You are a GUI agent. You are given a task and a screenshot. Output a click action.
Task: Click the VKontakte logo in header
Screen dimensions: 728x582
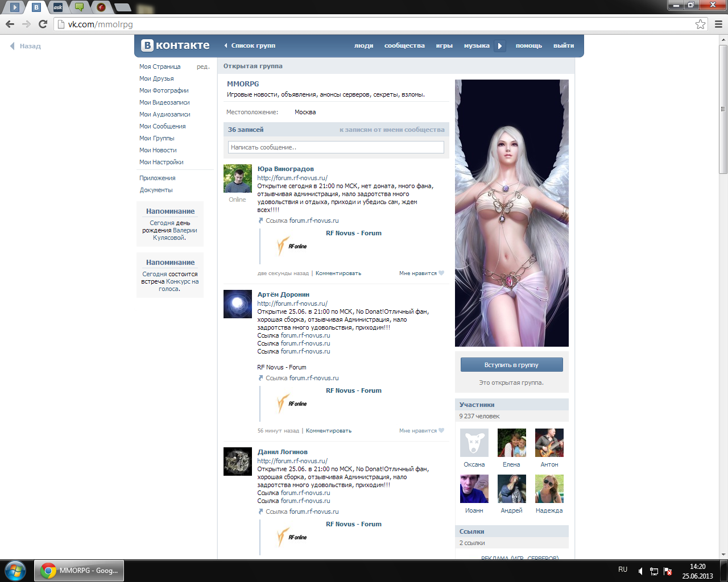click(x=176, y=45)
